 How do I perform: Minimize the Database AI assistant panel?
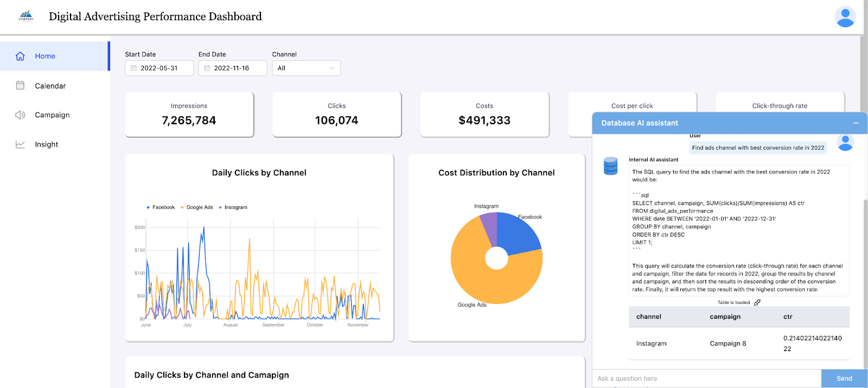tap(856, 123)
